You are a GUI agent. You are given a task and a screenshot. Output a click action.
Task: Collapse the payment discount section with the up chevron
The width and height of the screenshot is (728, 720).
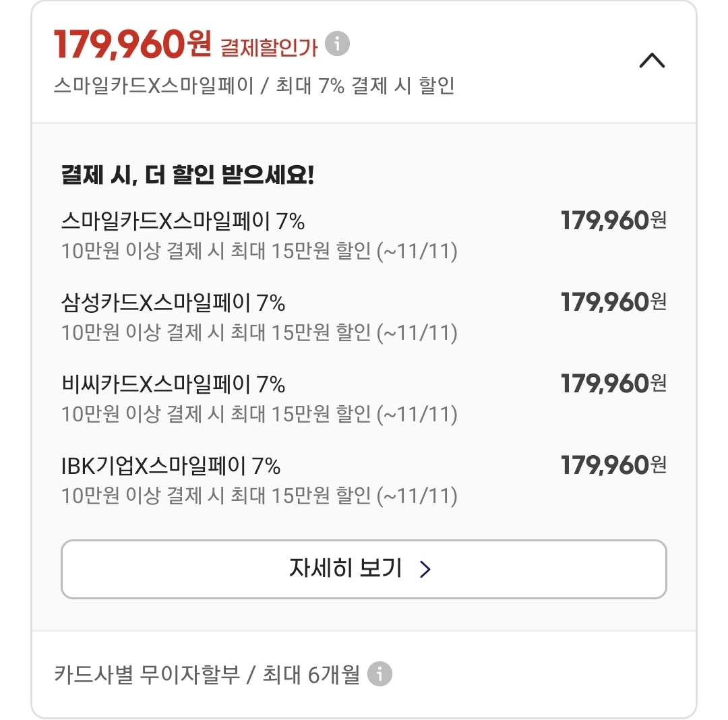[x=652, y=61]
